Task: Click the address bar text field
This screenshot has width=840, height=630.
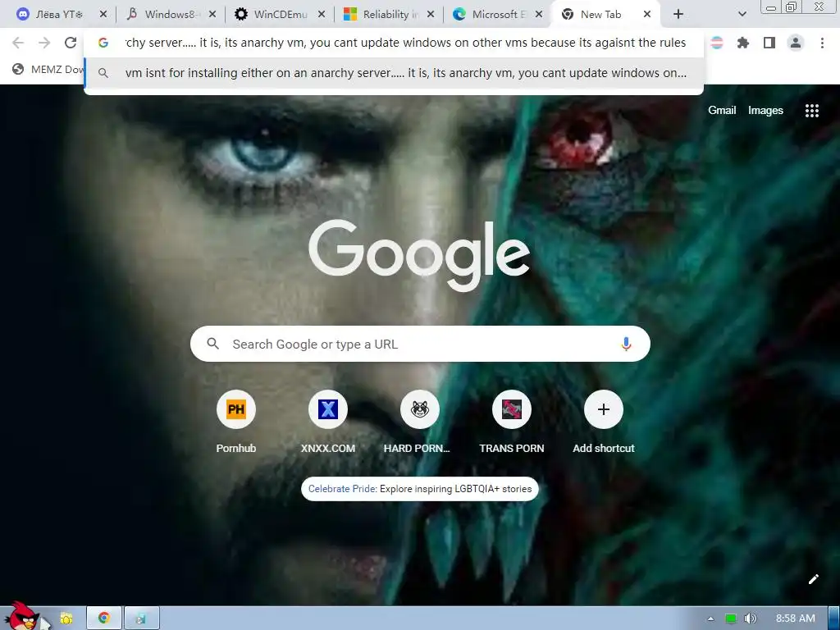Action: tap(405, 43)
